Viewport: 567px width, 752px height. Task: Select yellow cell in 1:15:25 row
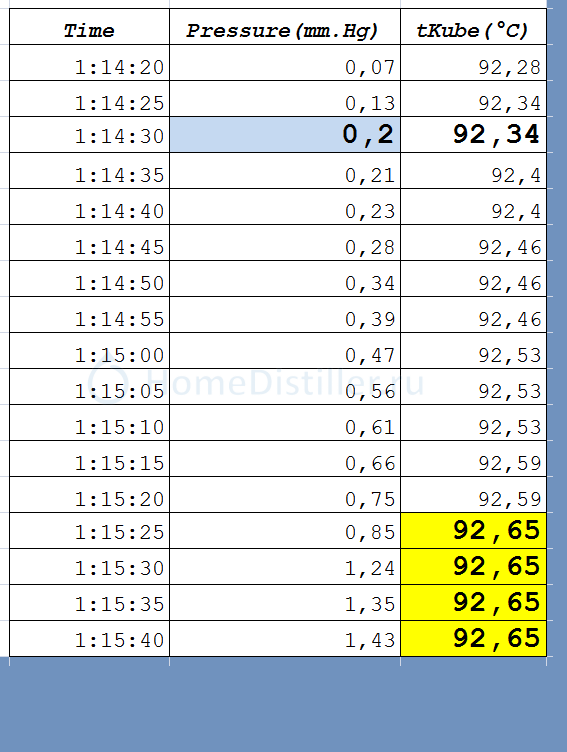click(473, 530)
